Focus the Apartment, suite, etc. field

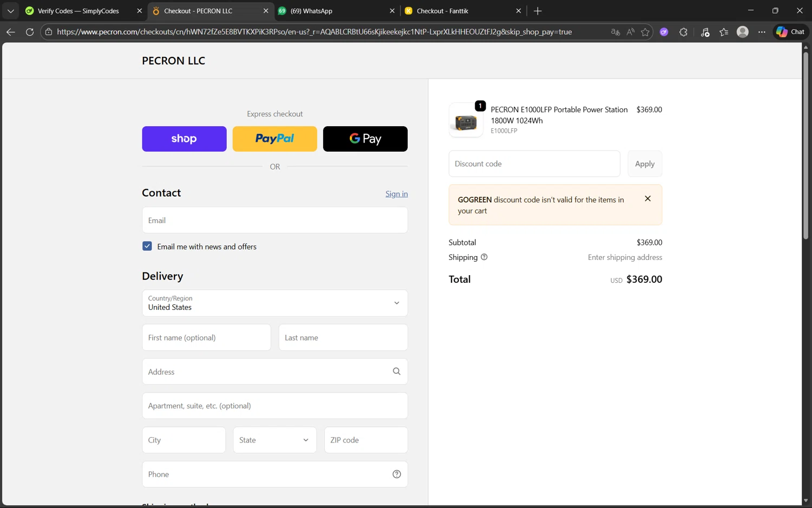point(275,406)
